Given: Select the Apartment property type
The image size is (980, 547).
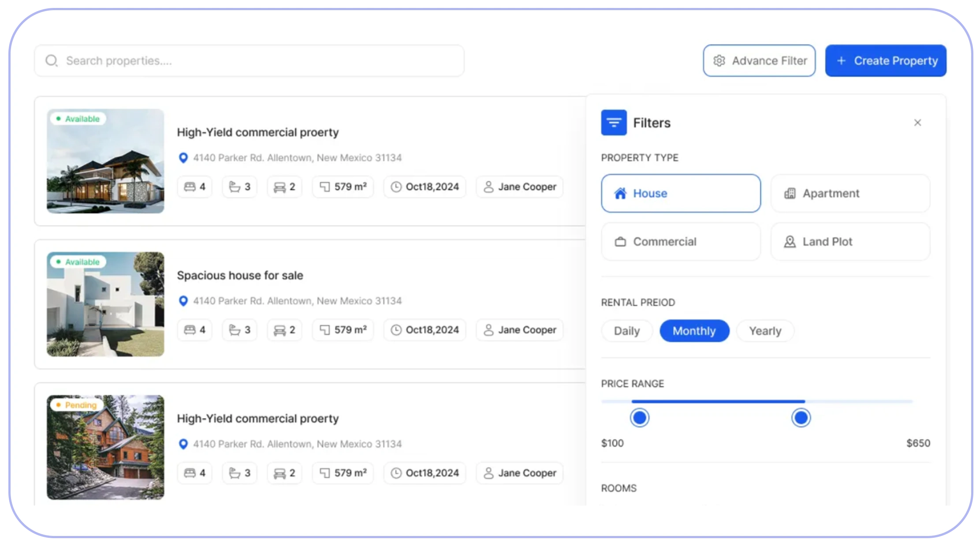Looking at the screenshot, I should point(850,193).
